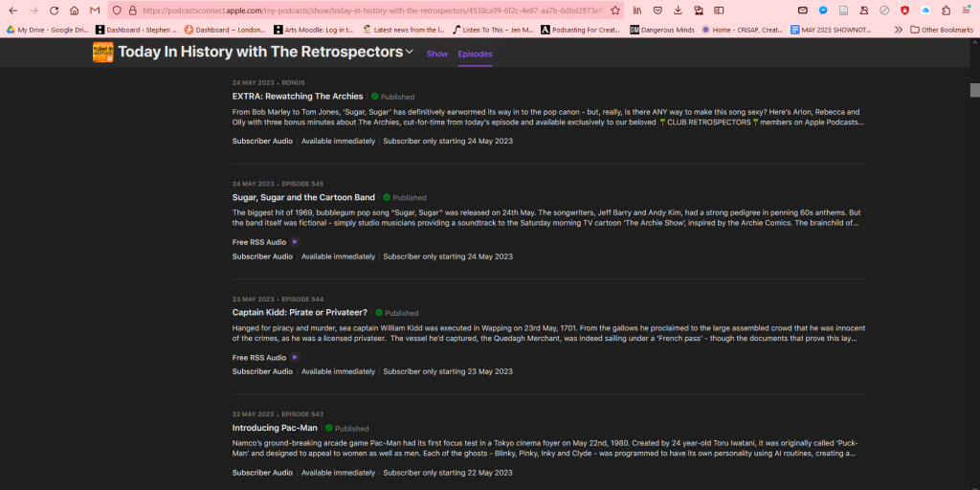Open the mail envelope extension icon

click(x=803, y=11)
